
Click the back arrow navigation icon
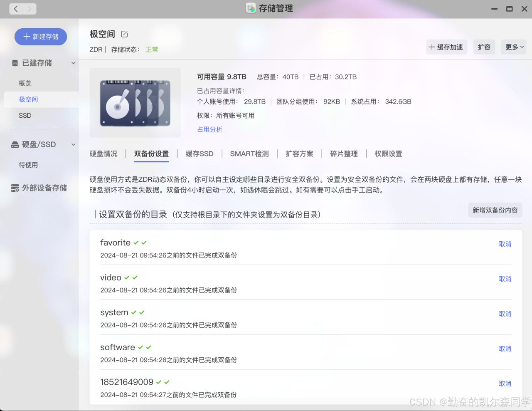tap(15, 8)
